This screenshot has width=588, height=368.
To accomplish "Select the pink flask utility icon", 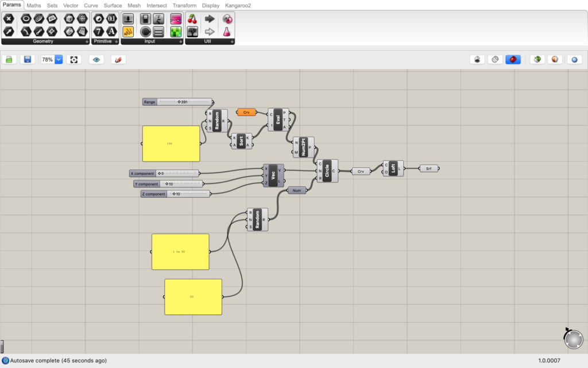I will click(227, 32).
